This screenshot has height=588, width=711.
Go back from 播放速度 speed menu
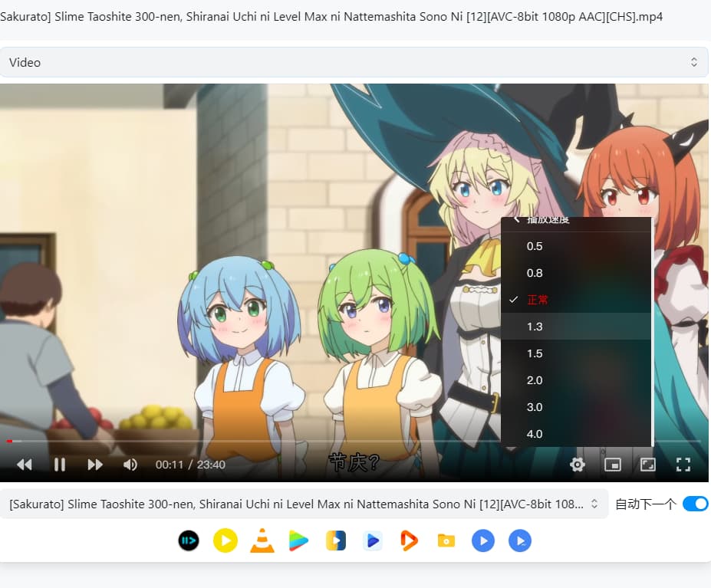click(518, 222)
